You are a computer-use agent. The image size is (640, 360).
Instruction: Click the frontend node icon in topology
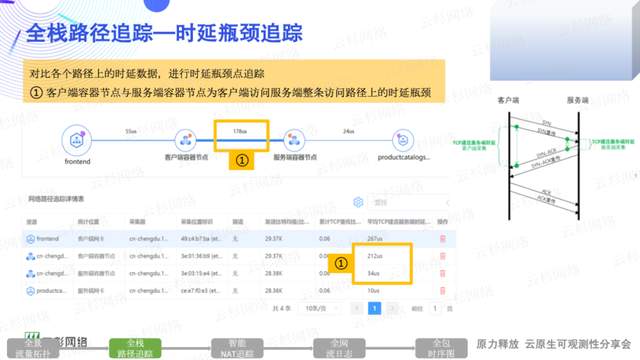coord(76,140)
